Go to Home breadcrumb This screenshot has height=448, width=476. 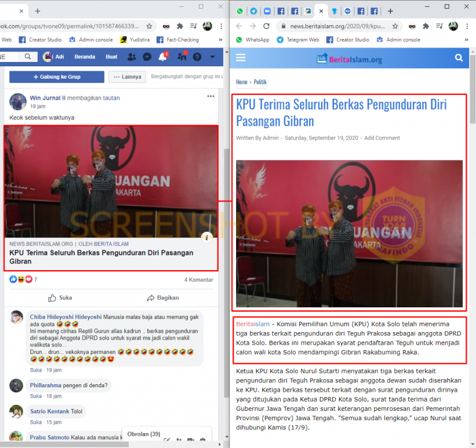[x=242, y=82]
